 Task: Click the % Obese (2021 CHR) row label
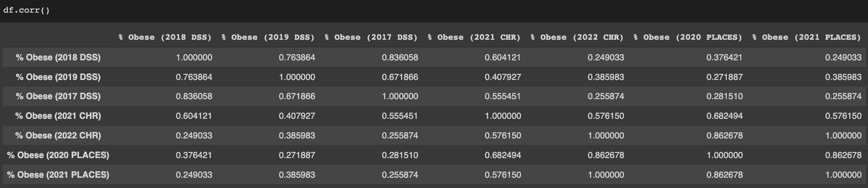[58, 116]
